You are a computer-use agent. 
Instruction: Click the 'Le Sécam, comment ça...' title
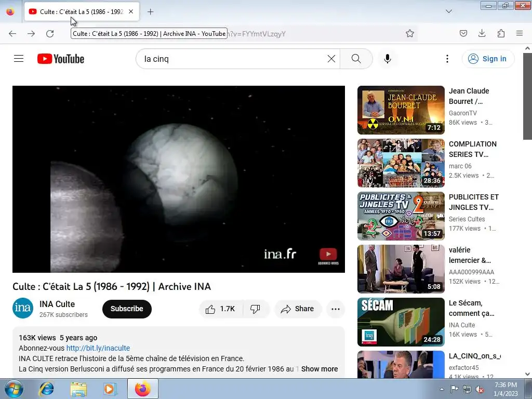[472, 308]
